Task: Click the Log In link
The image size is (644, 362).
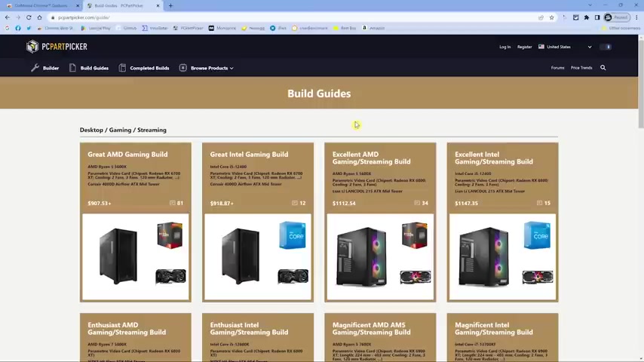Action: pos(504,47)
